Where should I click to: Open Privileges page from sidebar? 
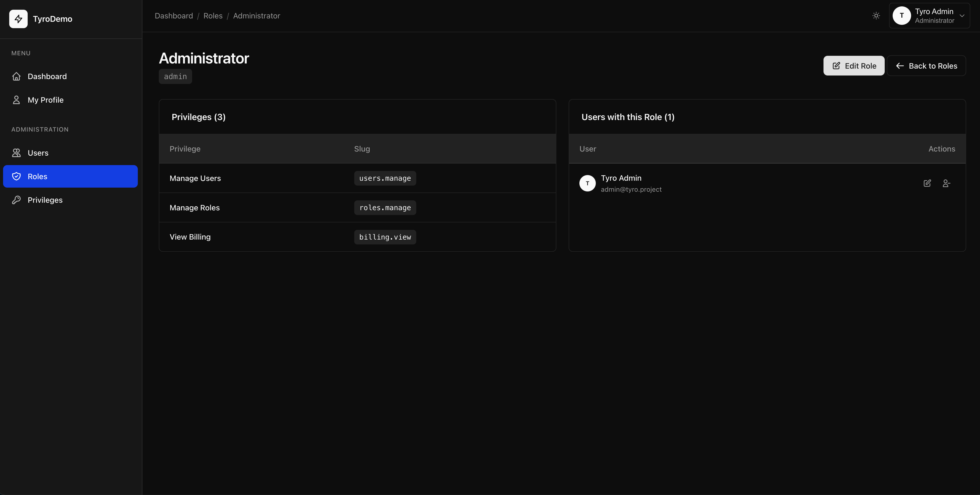tap(45, 200)
